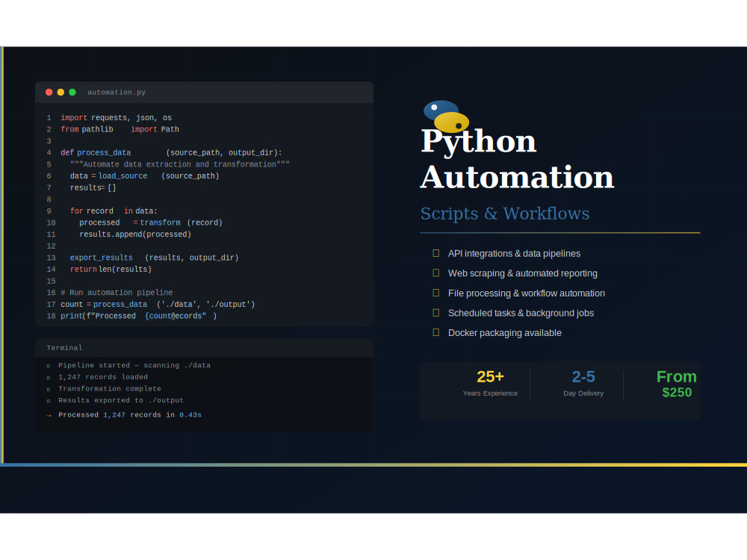The width and height of the screenshot is (747, 560).
Task: Click the 'for record in data:' line
Action: click(114, 211)
